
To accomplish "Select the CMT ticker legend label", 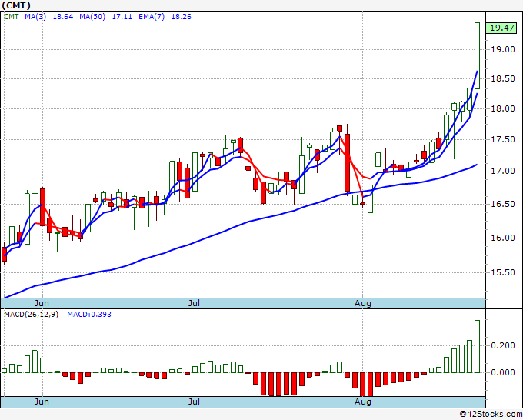I will [x=12, y=17].
